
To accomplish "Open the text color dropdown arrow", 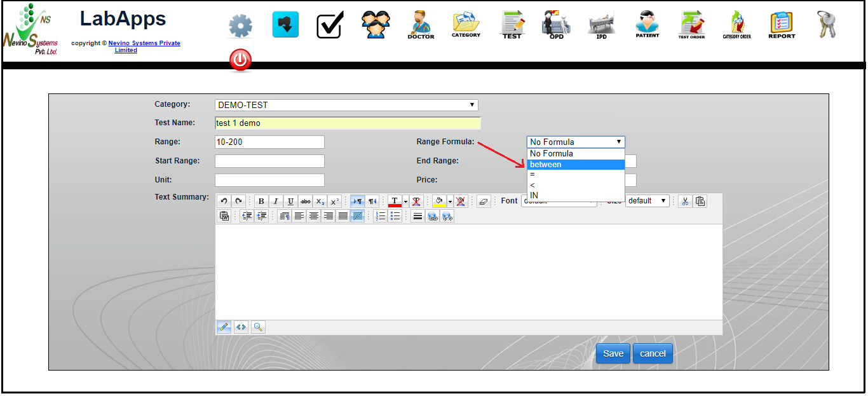I will point(405,201).
